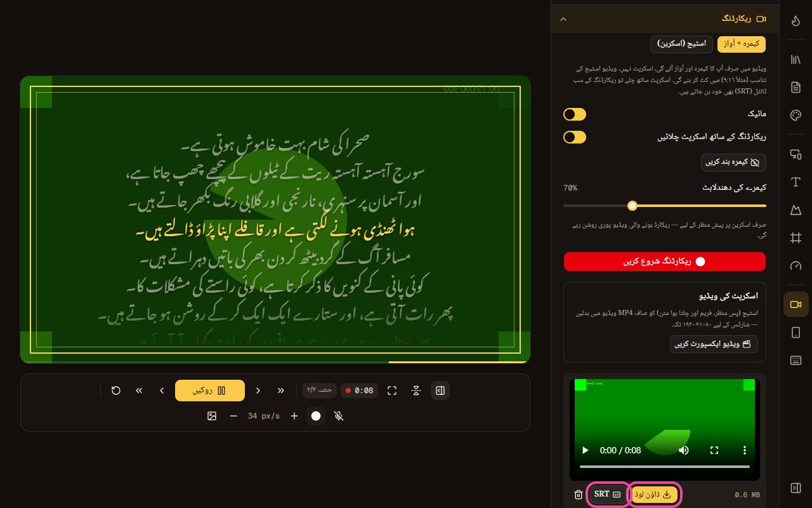The height and width of the screenshot is (508, 812).
Task: Click the background image icon near speed control
Action: click(x=212, y=416)
